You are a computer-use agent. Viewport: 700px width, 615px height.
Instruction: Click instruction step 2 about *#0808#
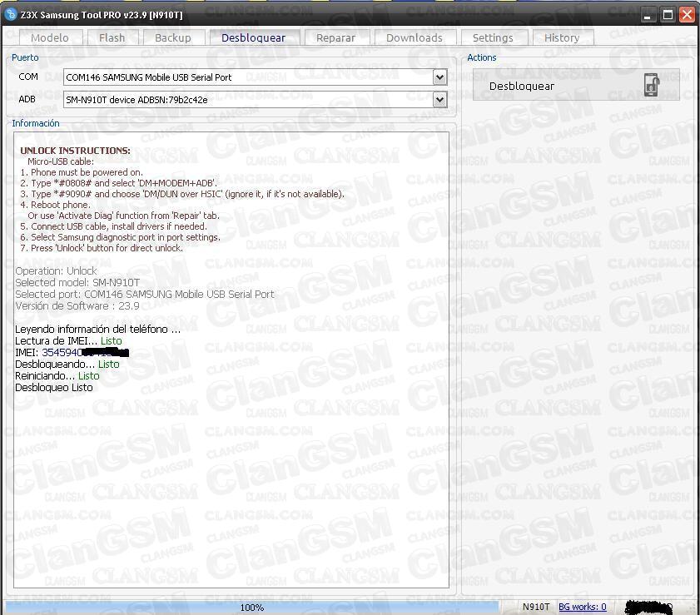pos(119,183)
